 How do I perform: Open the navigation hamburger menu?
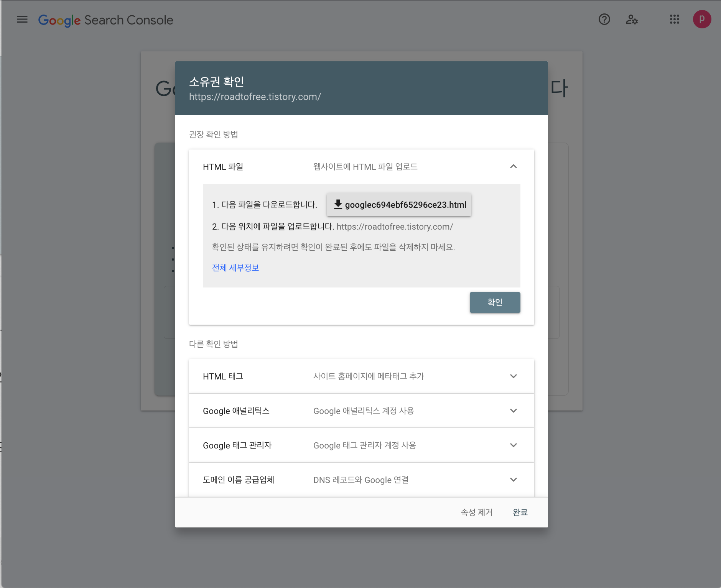[x=22, y=20]
